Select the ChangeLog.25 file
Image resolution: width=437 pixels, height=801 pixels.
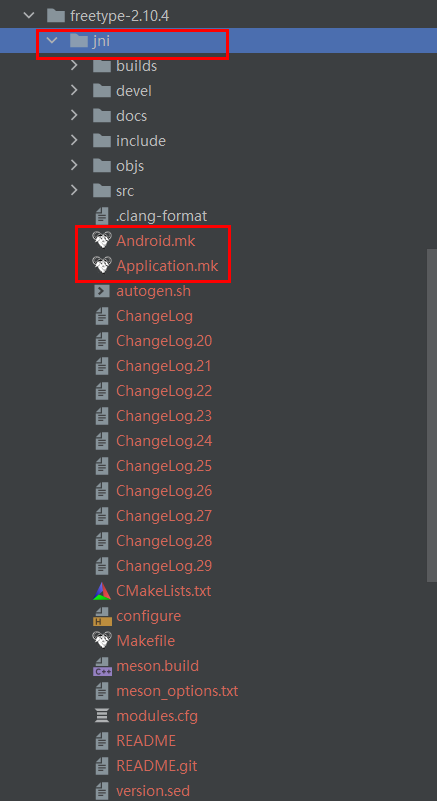[x=164, y=466]
